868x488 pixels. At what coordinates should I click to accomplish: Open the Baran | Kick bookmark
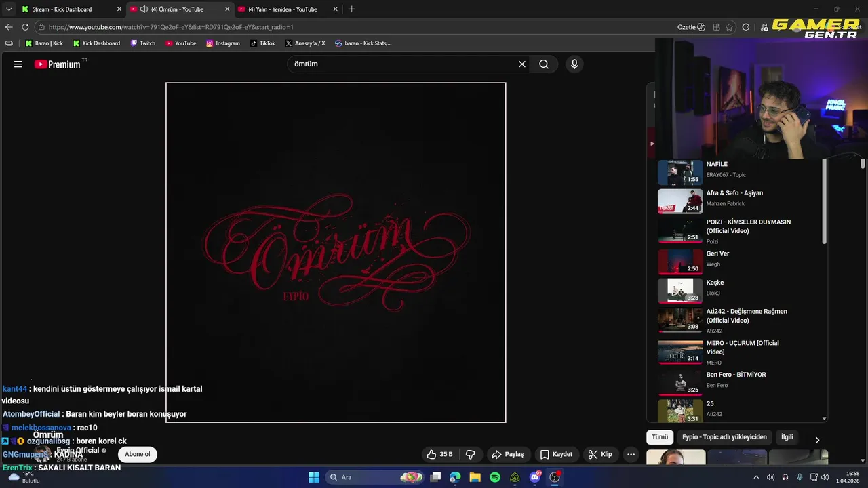[44, 43]
